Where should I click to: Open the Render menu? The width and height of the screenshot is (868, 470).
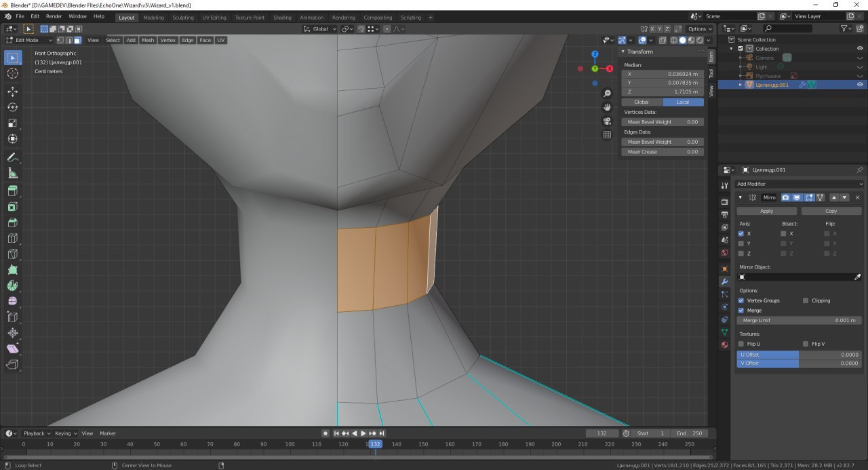pyautogui.click(x=54, y=16)
